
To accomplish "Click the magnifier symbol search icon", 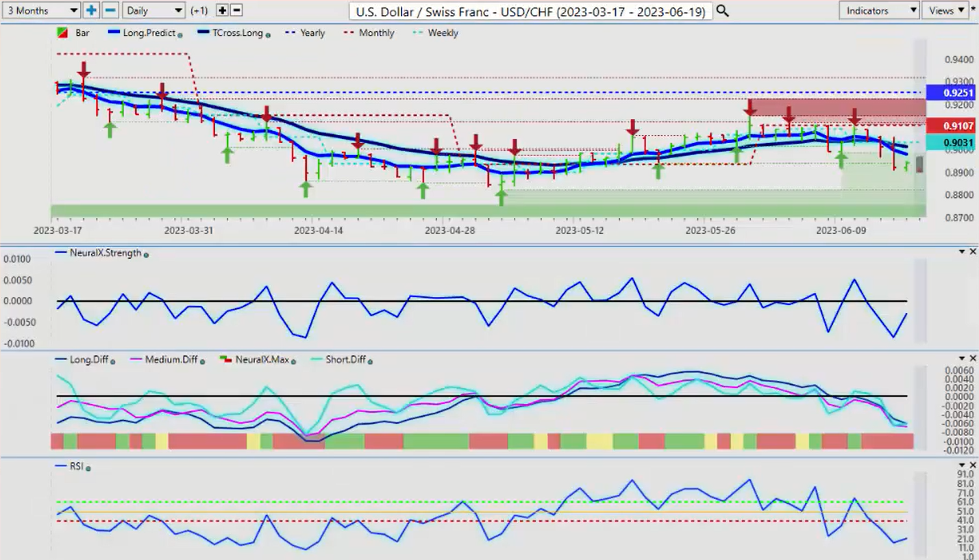I will (722, 11).
